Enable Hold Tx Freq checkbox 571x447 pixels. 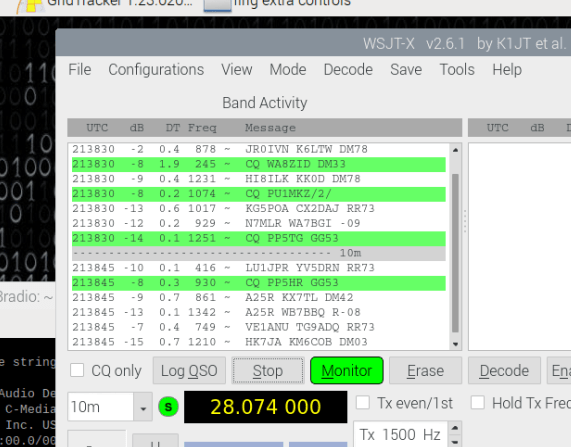pos(478,403)
